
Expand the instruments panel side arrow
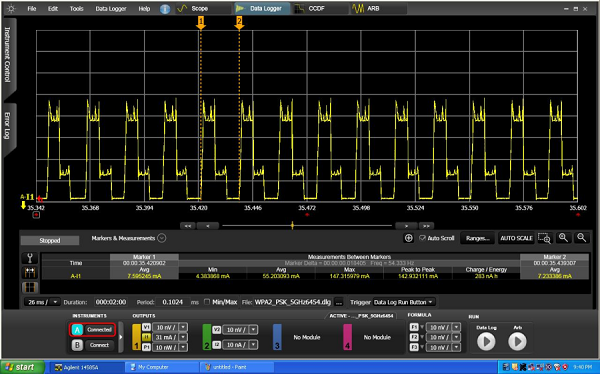121,337
